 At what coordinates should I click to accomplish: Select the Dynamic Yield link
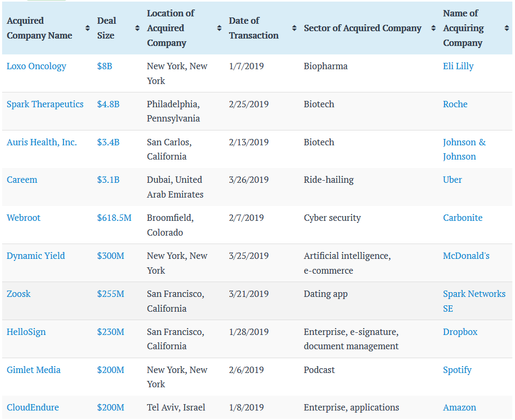coord(36,256)
